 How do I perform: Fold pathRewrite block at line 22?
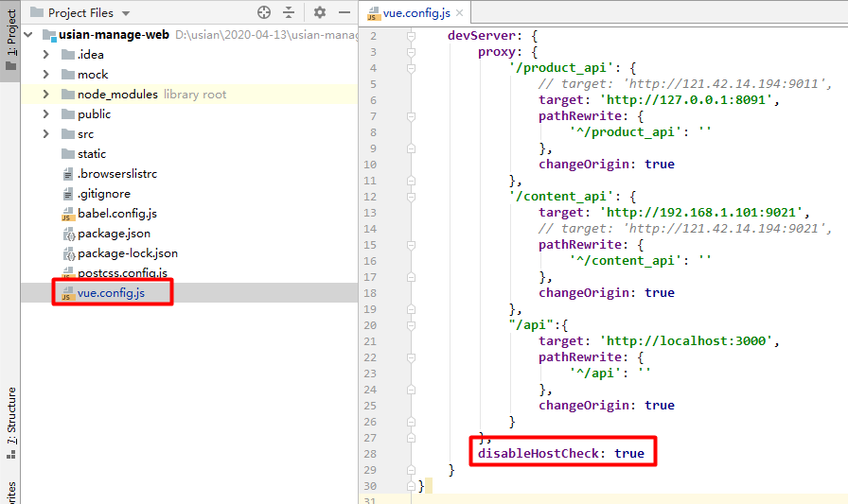click(x=411, y=357)
